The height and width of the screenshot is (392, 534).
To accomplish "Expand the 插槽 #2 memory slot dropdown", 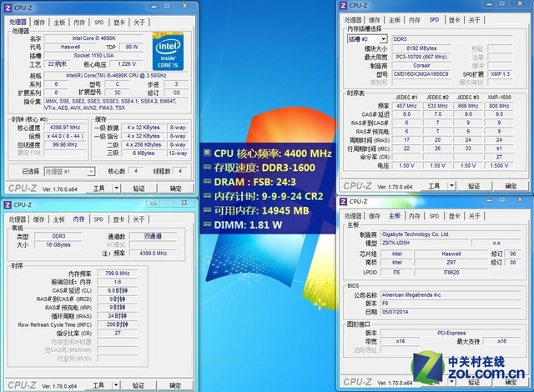I will click(x=383, y=39).
